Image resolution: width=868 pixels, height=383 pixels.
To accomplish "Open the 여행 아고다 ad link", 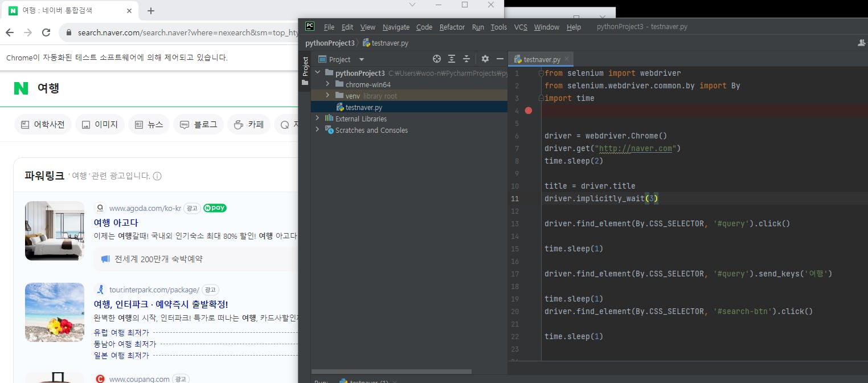I will [x=116, y=222].
